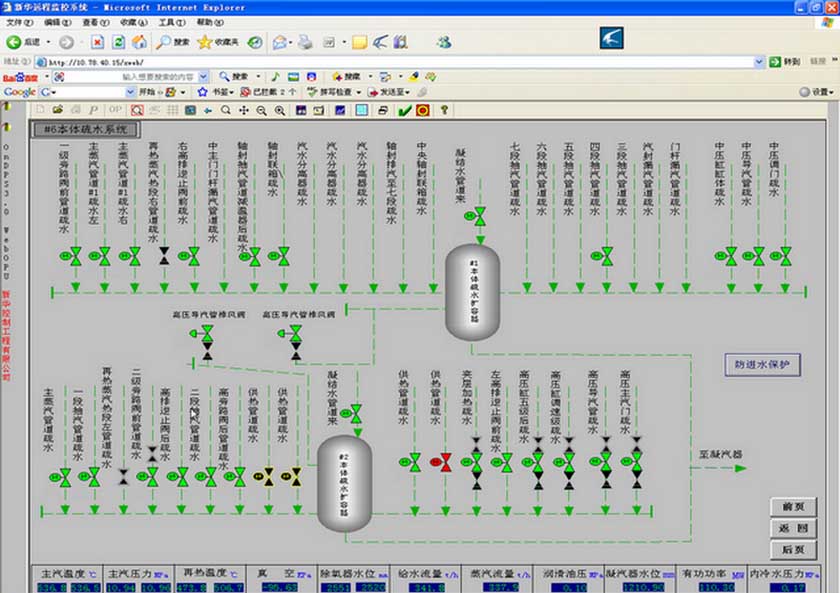Click the IE Home button icon
Screen dimensions: 840x593
tap(139, 42)
